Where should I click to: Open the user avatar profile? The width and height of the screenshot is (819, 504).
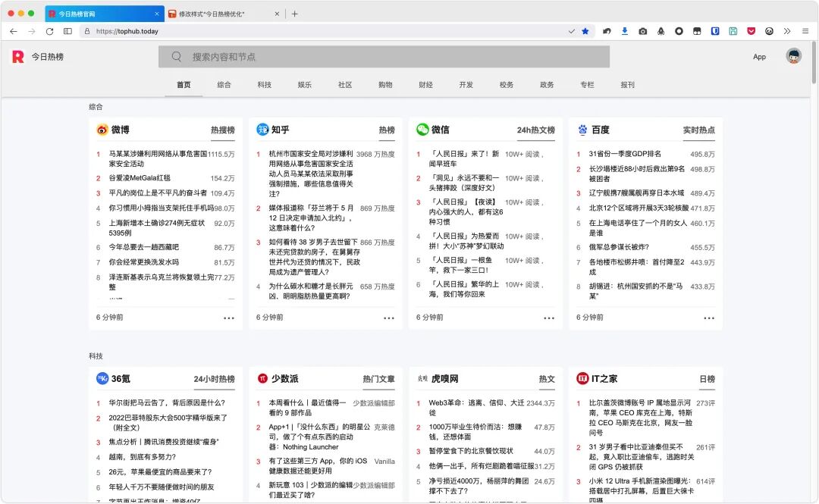tap(794, 56)
